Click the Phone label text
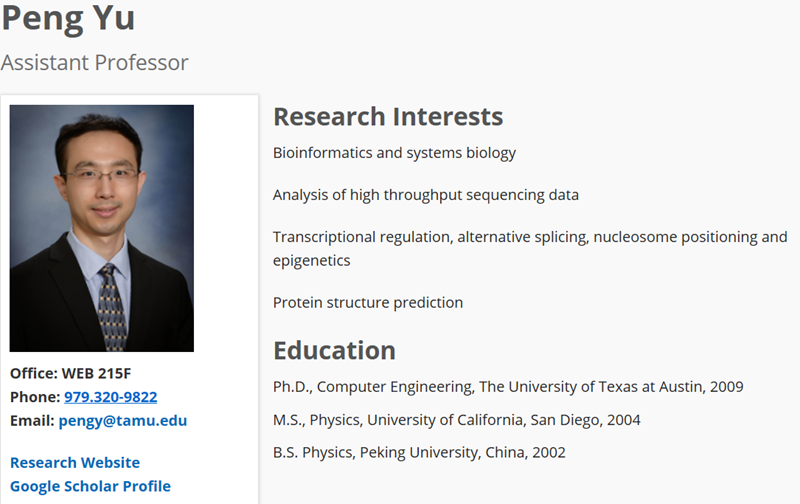 click(35, 397)
